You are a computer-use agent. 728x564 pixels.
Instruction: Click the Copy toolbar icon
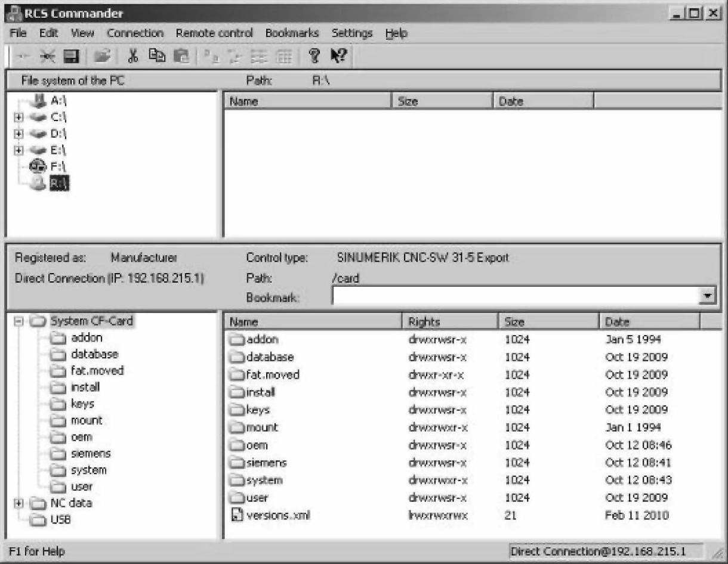(x=156, y=57)
